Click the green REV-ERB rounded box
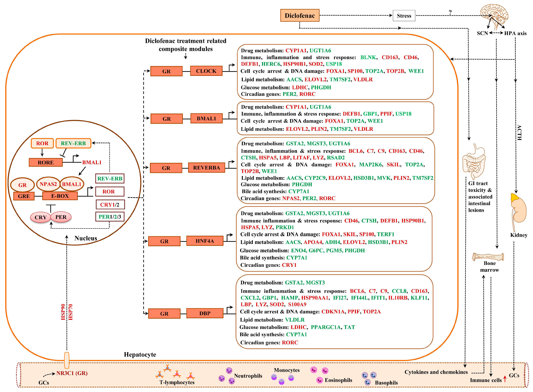The width and height of the screenshot is (533, 392). click(x=73, y=143)
